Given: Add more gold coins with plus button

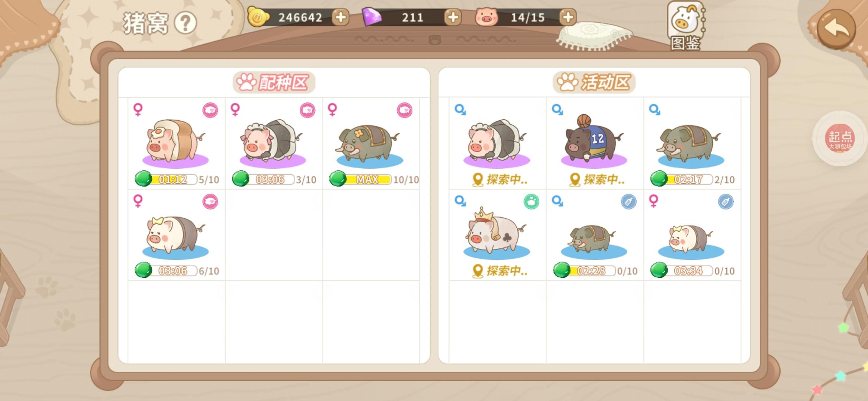Looking at the screenshot, I should [340, 17].
